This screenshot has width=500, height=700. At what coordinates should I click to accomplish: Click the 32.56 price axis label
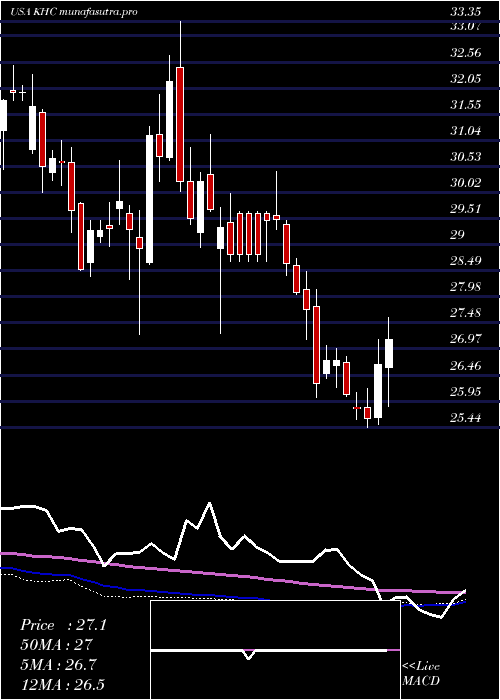[466, 53]
